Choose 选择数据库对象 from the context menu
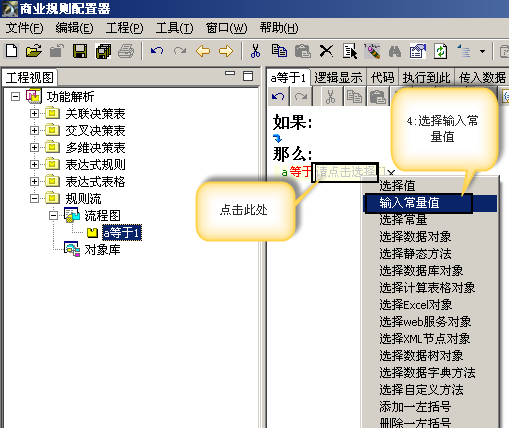509x428 pixels. tap(430, 271)
